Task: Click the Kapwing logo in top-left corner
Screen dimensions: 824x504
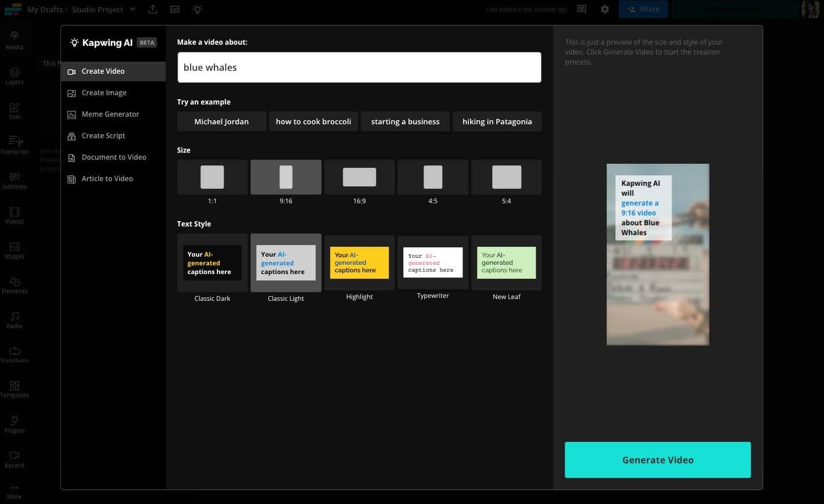Action: click(12, 9)
